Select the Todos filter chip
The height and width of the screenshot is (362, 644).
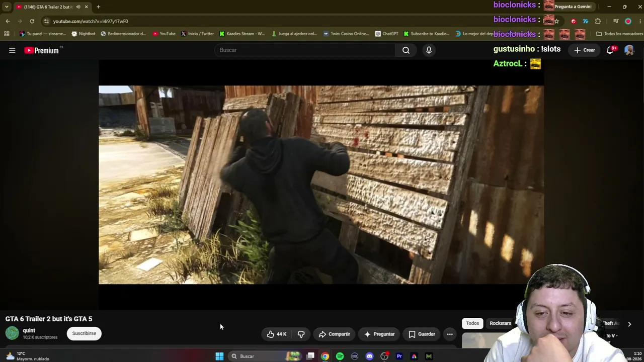472,323
